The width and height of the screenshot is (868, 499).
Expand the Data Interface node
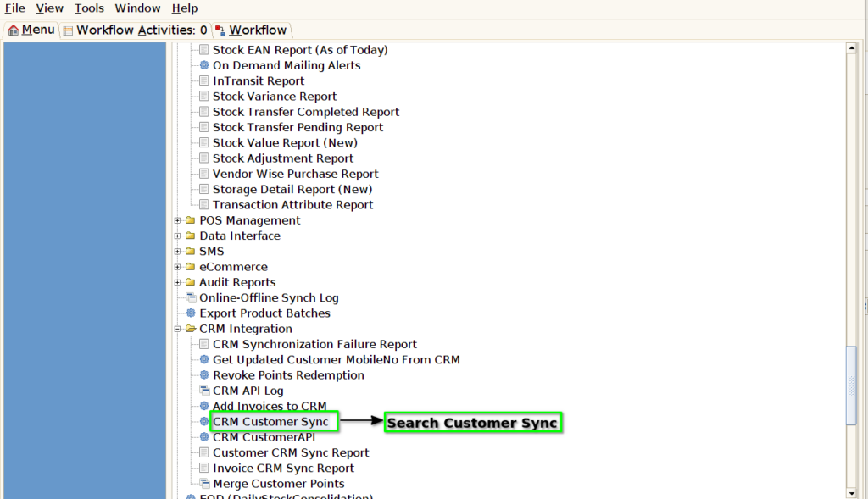pyautogui.click(x=178, y=236)
